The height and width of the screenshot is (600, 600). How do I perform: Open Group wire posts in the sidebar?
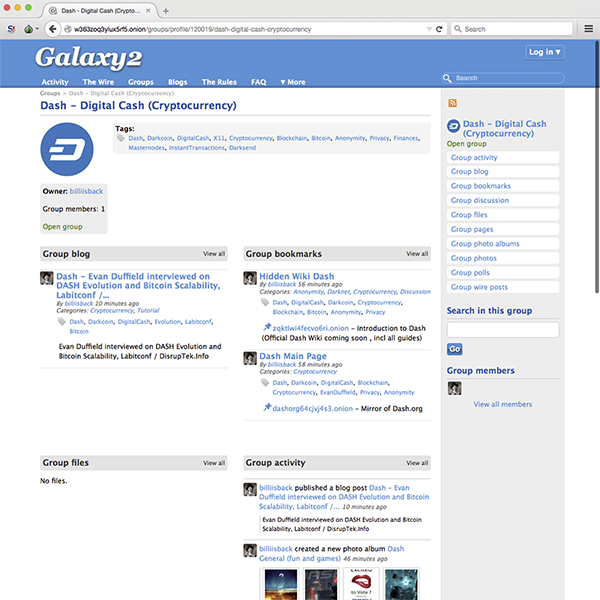point(503,287)
